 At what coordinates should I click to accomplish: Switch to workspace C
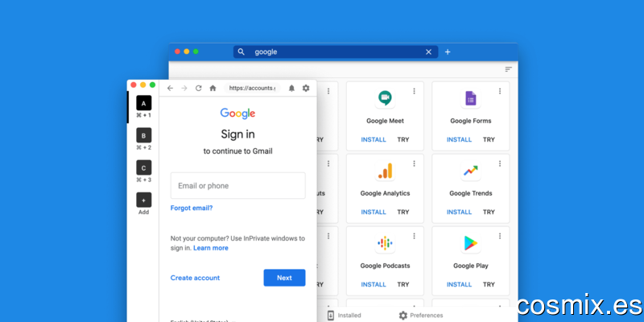(x=144, y=167)
